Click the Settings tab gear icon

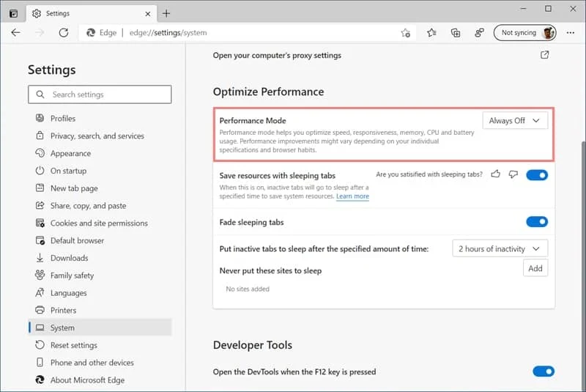[36, 13]
